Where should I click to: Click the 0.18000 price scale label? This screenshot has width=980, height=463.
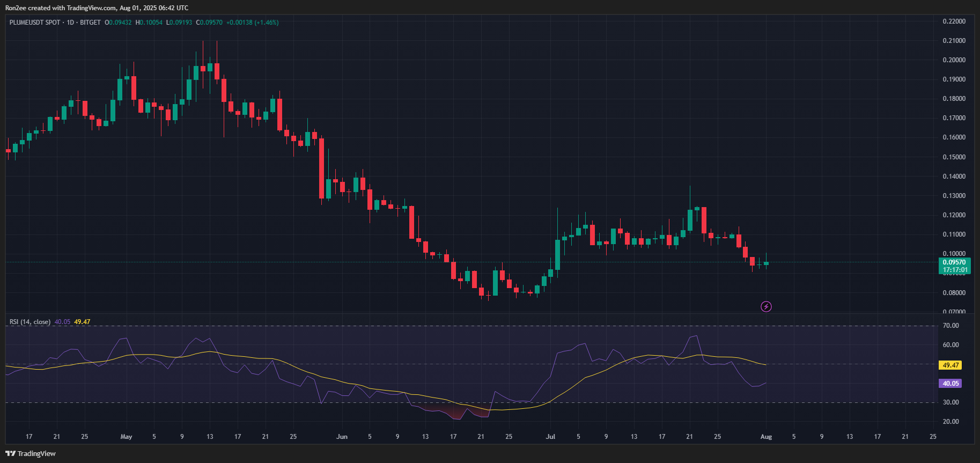click(954, 99)
